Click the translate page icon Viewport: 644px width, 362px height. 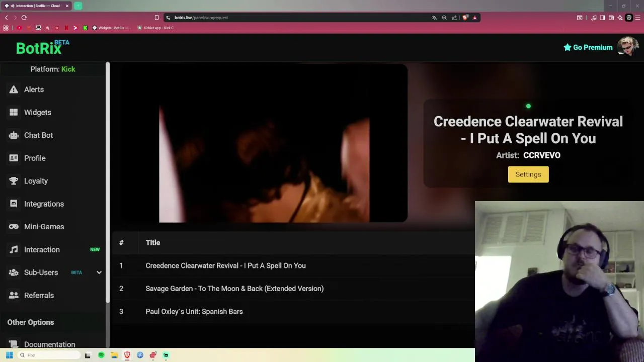pos(434,18)
